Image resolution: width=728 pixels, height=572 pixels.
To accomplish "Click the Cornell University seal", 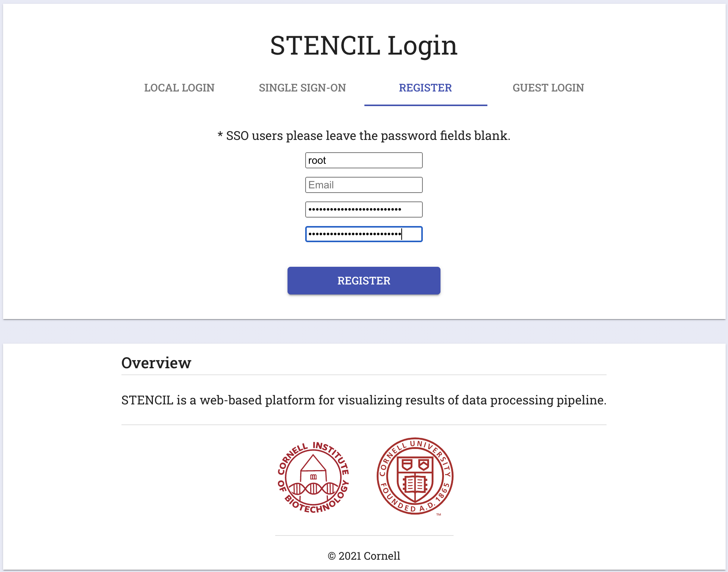I will tap(415, 476).
